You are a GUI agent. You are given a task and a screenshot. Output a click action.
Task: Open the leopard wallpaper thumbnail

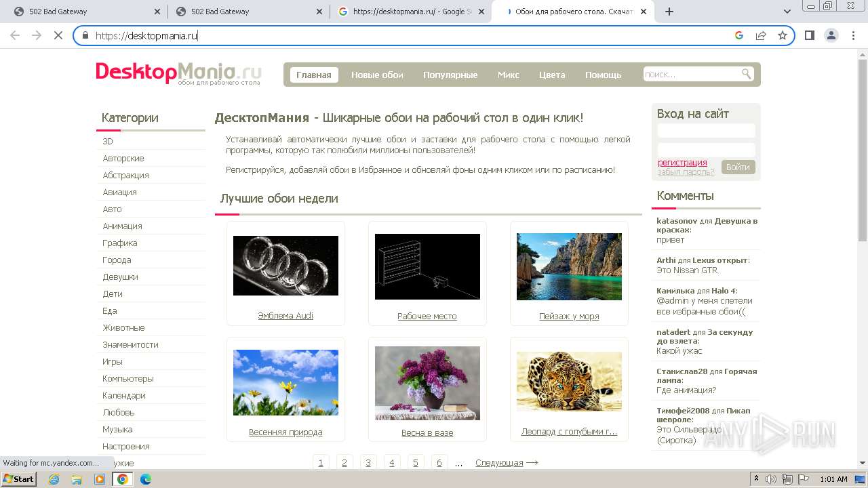point(569,382)
